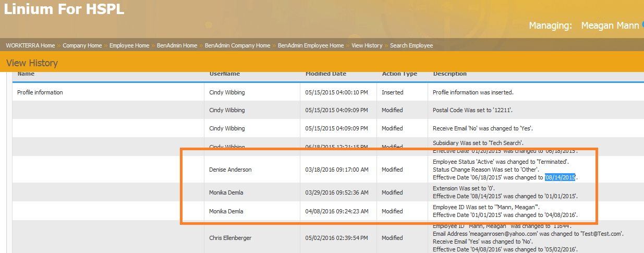644x253 pixels.
Task: Click the Meagan Mann managing name
Action: (x=610, y=26)
